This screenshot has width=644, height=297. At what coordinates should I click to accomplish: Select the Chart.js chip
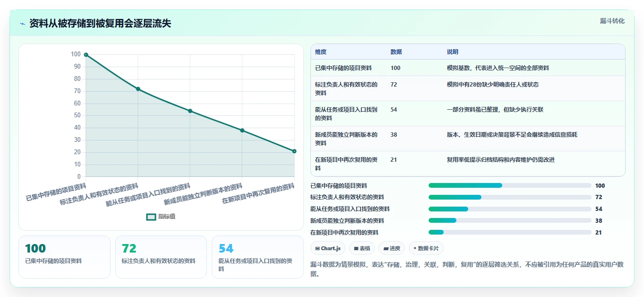328,248
